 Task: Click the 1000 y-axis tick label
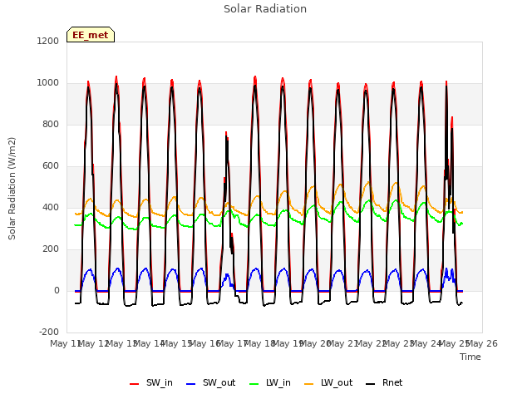click(48, 83)
